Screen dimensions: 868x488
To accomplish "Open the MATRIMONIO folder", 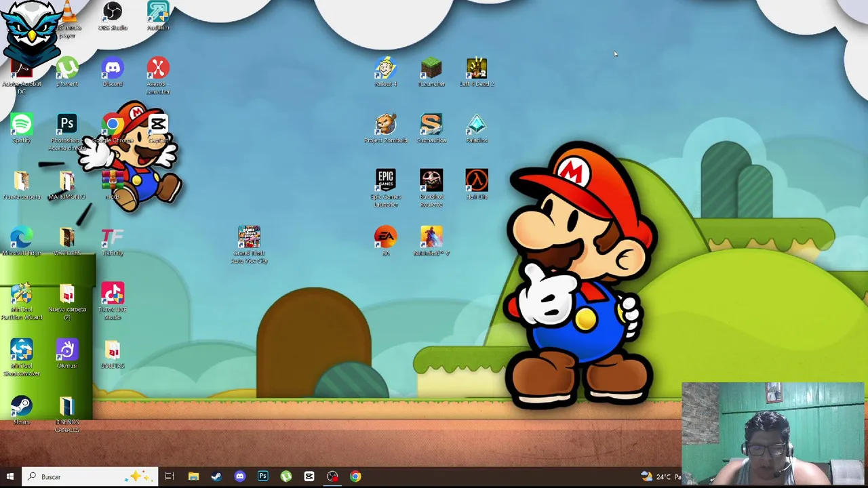I will 67,185.
